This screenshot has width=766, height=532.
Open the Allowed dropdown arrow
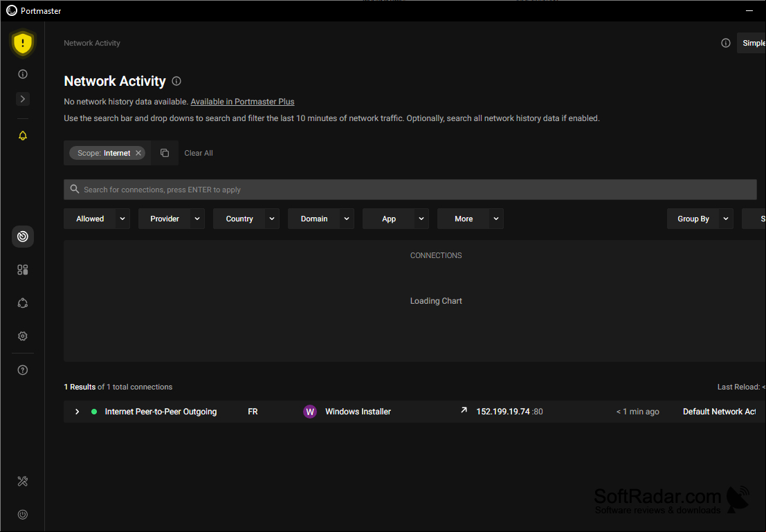click(122, 219)
